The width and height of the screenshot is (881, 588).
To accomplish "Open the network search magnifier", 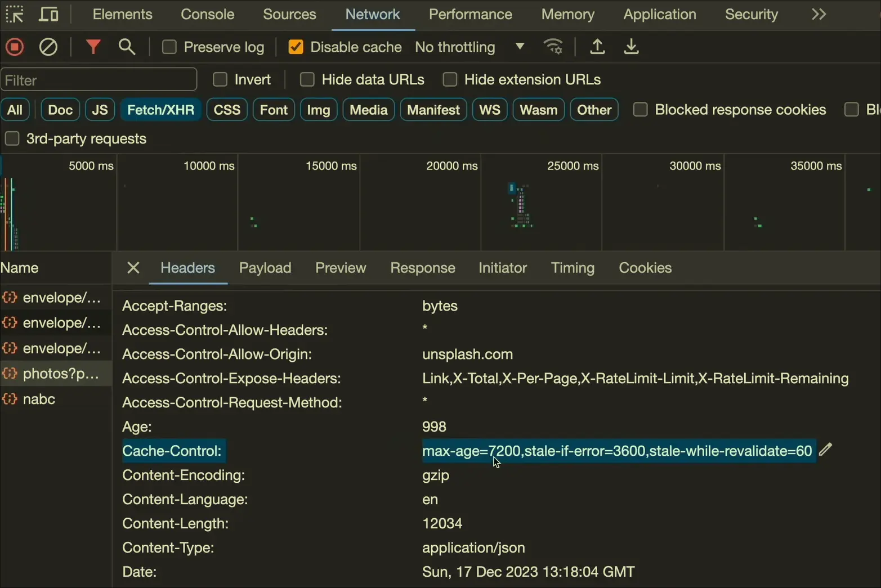I will [127, 47].
